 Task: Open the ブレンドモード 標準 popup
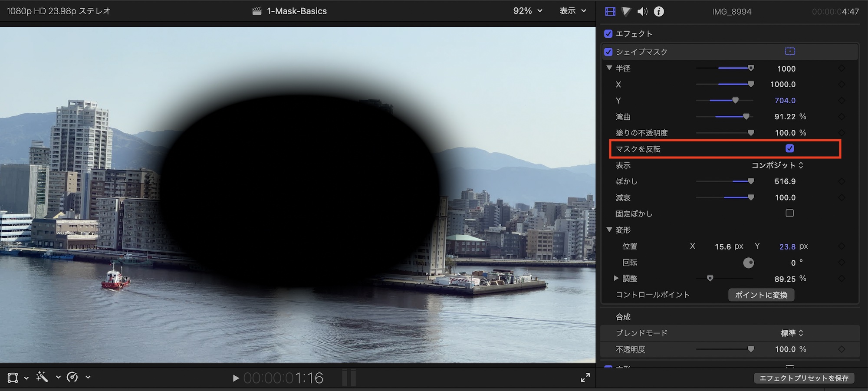[792, 333]
